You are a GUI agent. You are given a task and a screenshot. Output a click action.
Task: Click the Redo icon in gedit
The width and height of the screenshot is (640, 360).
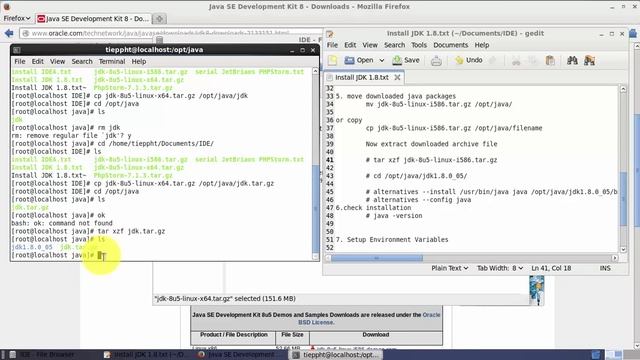493,60
